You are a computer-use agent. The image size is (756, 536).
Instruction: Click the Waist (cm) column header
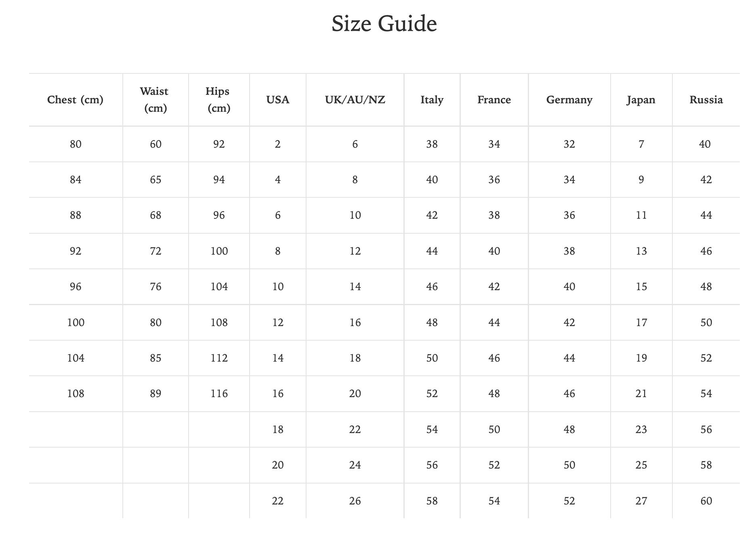pyautogui.click(x=155, y=100)
